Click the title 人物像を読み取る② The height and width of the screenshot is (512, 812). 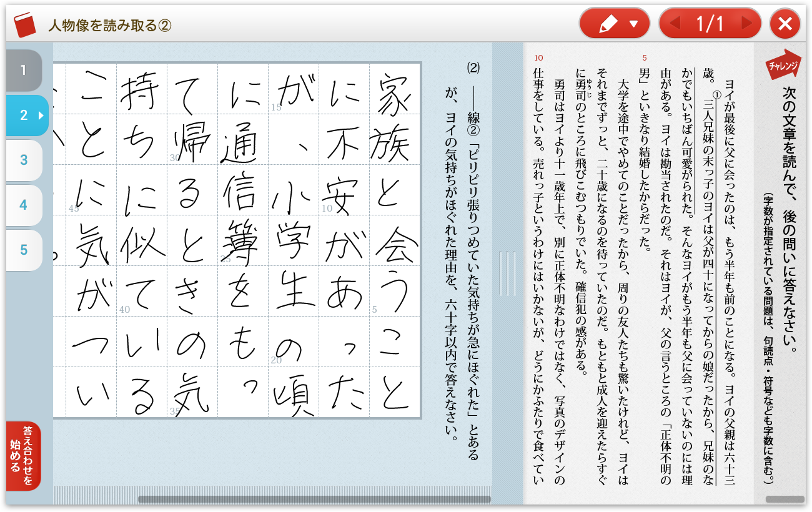109,25
